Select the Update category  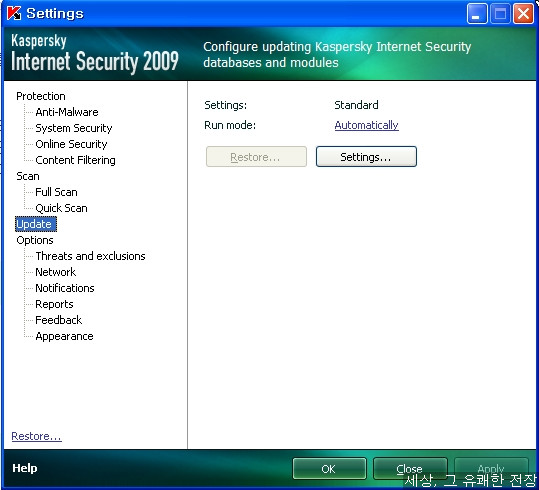[35, 224]
